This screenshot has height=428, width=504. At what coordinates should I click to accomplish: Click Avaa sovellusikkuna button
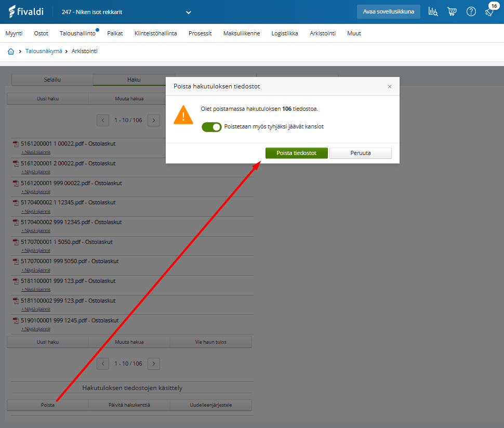(x=388, y=11)
